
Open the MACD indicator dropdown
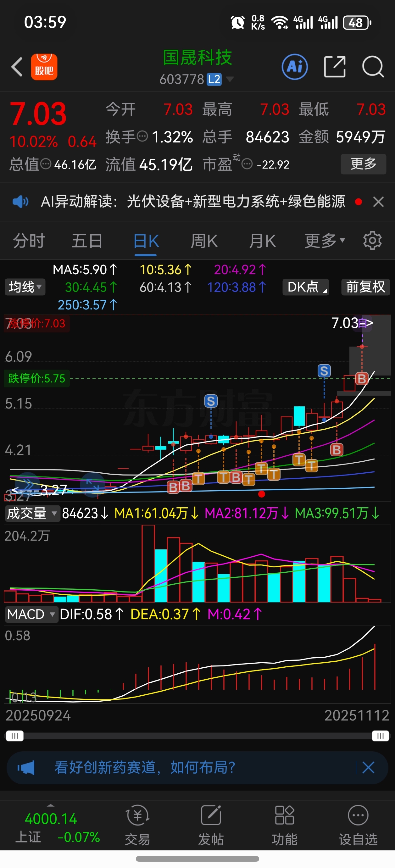tap(31, 614)
